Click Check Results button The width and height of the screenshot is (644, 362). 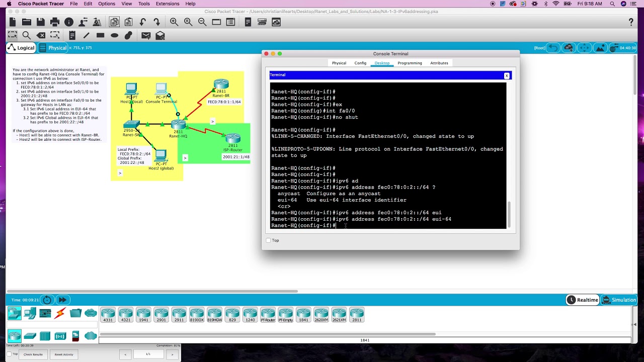[33, 354]
